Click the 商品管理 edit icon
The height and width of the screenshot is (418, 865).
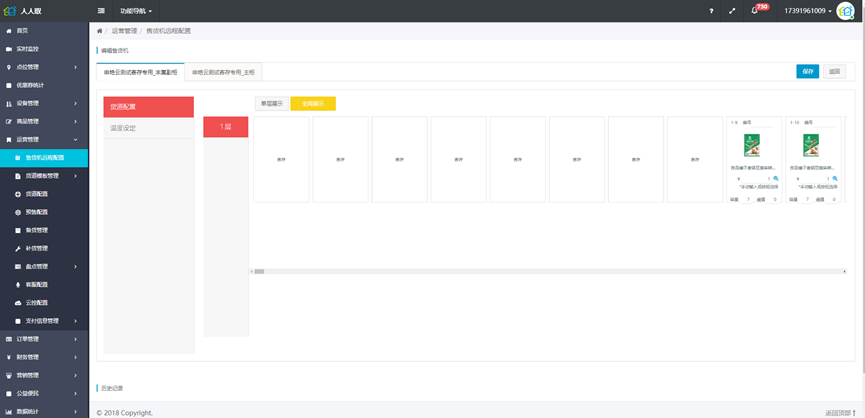pyautogui.click(x=8, y=121)
